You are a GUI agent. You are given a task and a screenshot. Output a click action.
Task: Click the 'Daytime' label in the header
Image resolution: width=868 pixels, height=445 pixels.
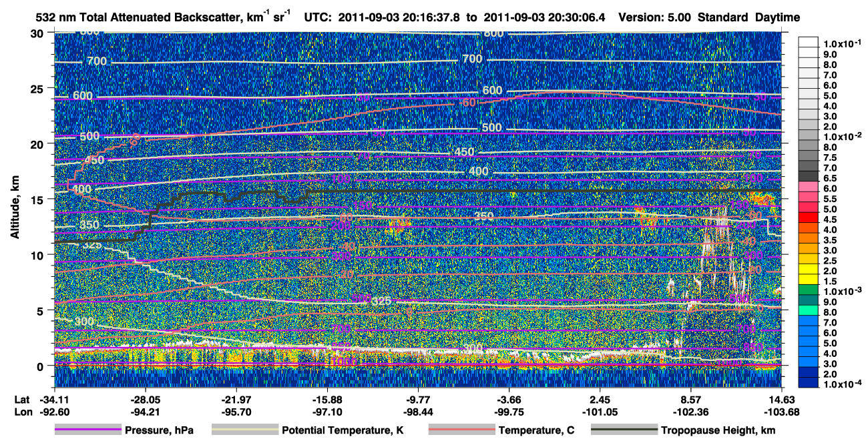coord(777,17)
